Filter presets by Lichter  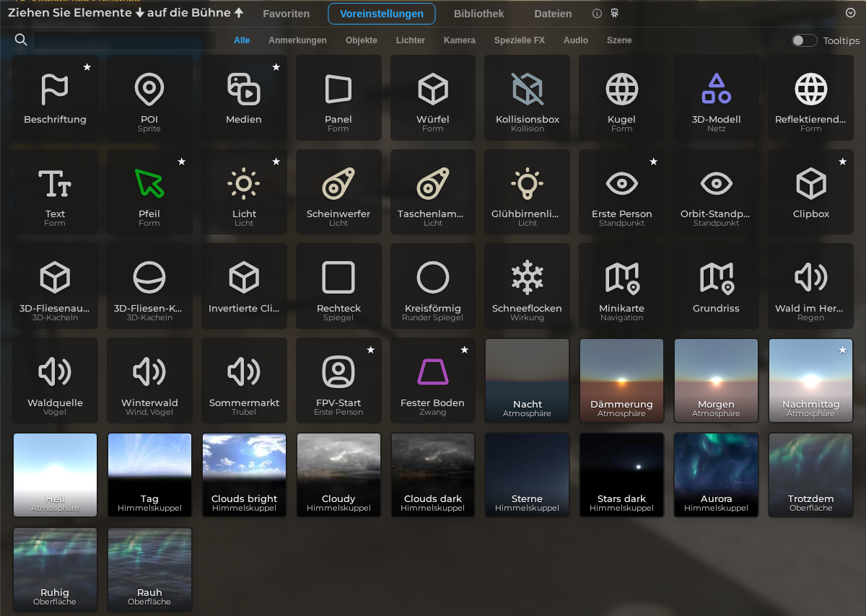(411, 40)
